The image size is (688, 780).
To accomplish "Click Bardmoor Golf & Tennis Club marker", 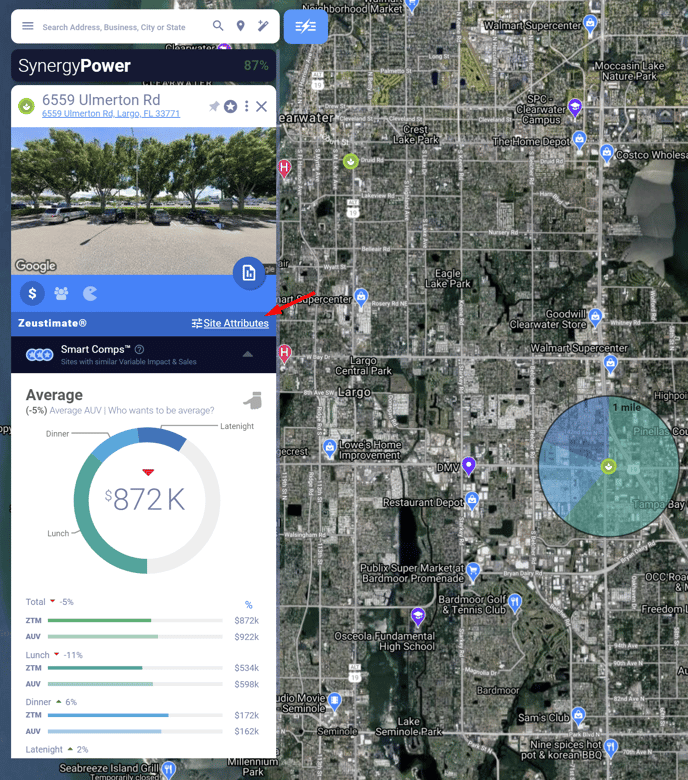I will click(x=515, y=602).
